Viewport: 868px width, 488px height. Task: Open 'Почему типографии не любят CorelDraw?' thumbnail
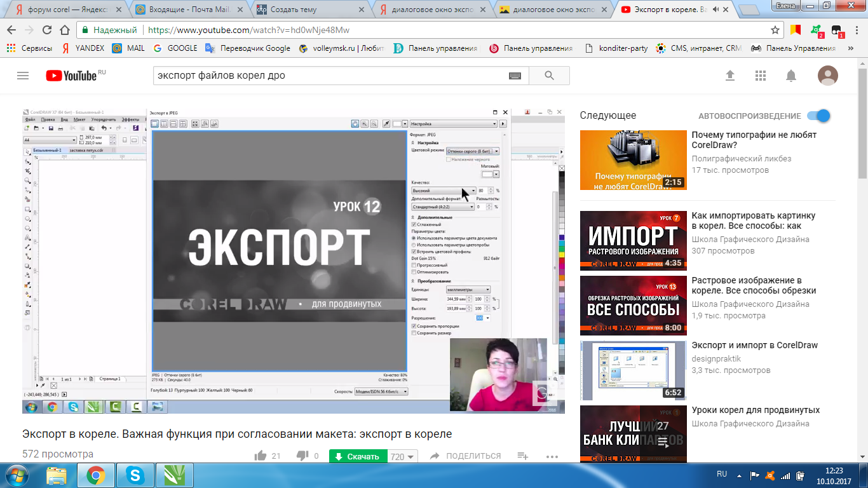tap(634, 160)
